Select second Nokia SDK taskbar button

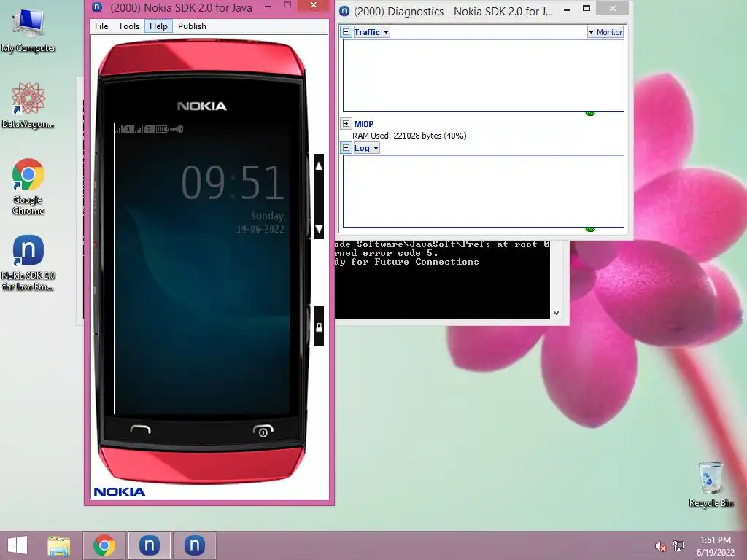194,545
